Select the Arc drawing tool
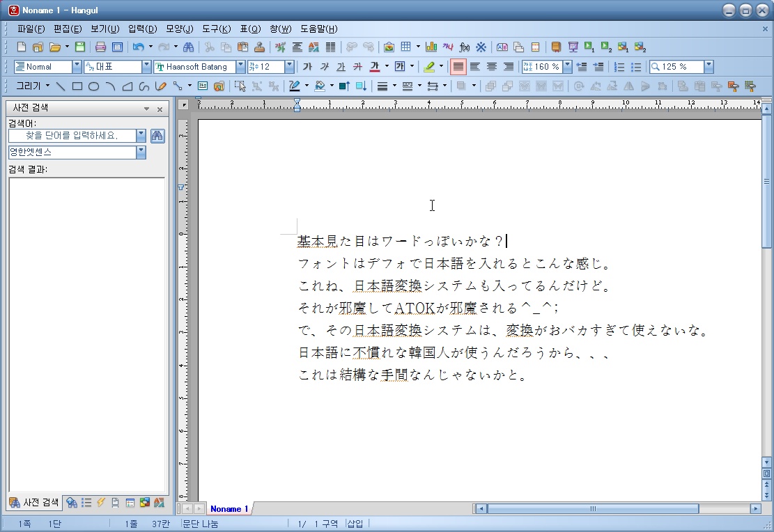The height and width of the screenshot is (532, 774). click(x=111, y=86)
